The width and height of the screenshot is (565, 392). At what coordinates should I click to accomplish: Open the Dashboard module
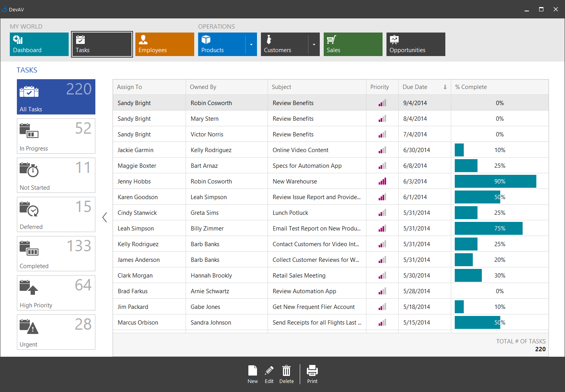coord(39,44)
